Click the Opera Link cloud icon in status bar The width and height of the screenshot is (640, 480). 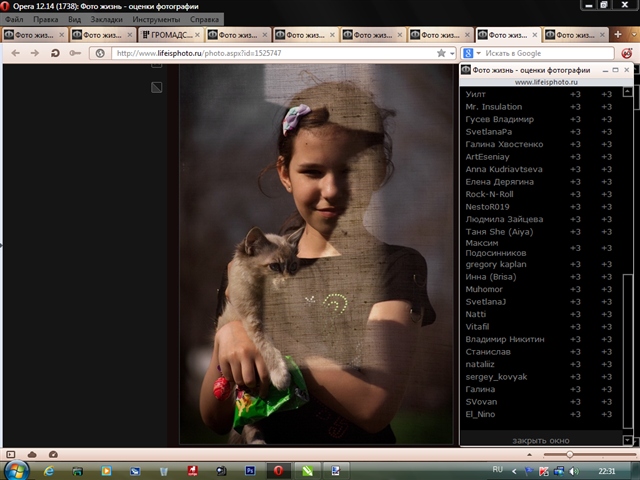tap(32, 454)
